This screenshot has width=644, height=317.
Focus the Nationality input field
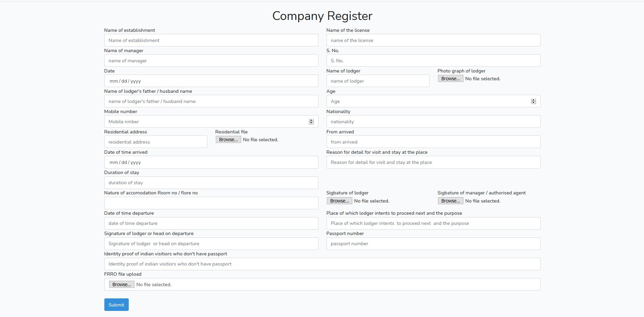[433, 122]
